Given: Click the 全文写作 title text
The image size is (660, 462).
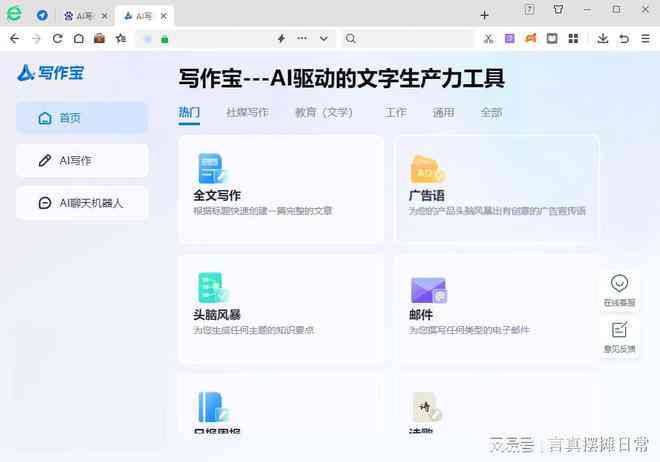Looking at the screenshot, I should (217, 196).
